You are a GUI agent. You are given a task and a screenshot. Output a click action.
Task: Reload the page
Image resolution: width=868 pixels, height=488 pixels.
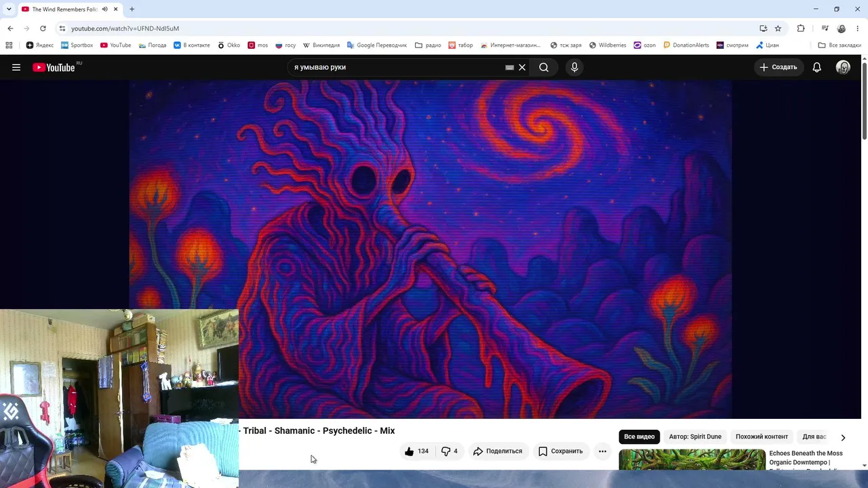click(x=43, y=28)
